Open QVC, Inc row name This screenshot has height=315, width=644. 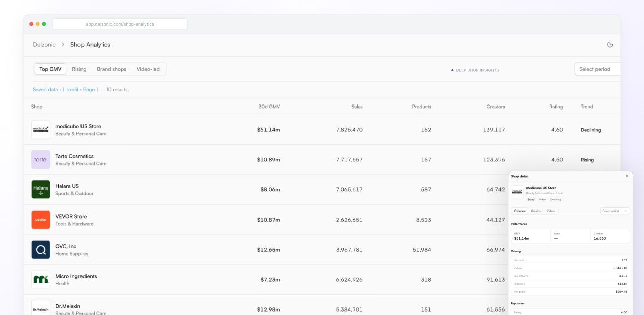pos(66,246)
